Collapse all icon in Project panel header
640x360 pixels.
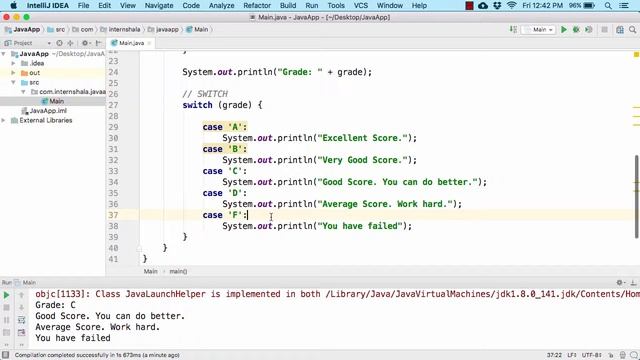point(70,43)
